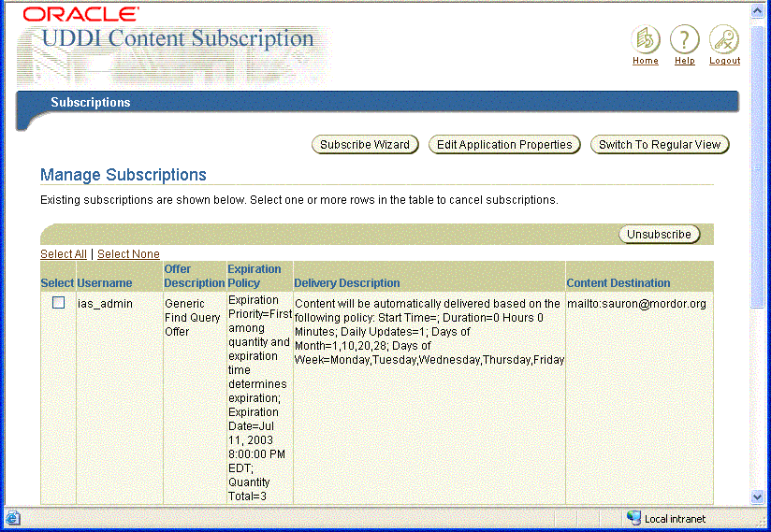Follow the Home text link
The width and height of the screenshot is (771, 532).
pyautogui.click(x=645, y=61)
